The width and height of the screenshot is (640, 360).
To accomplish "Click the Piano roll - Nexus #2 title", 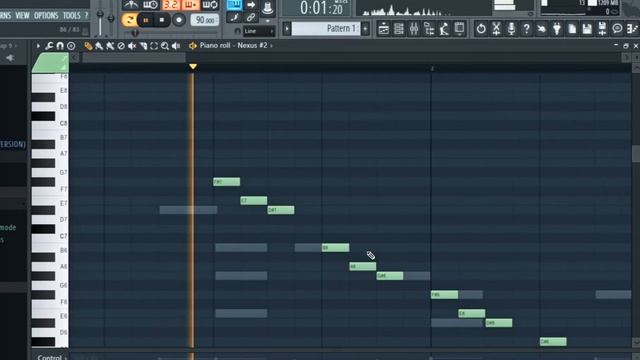I will tap(233, 46).
